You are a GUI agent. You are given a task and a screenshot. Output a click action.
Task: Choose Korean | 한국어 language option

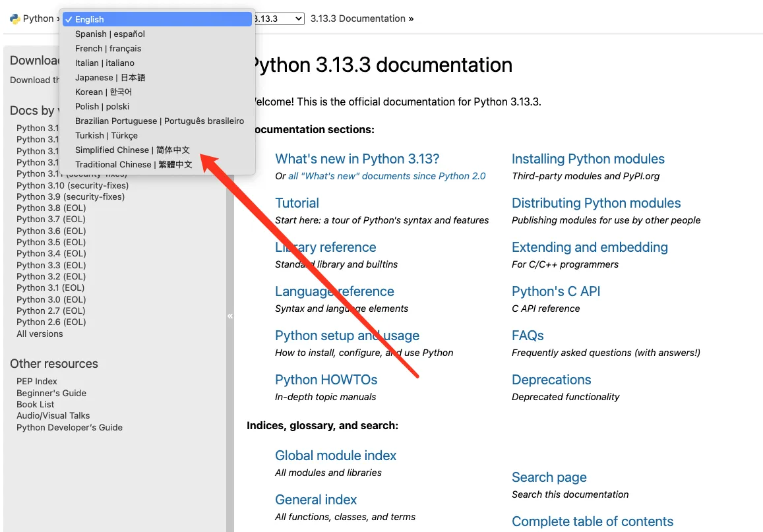coord(157,92)
